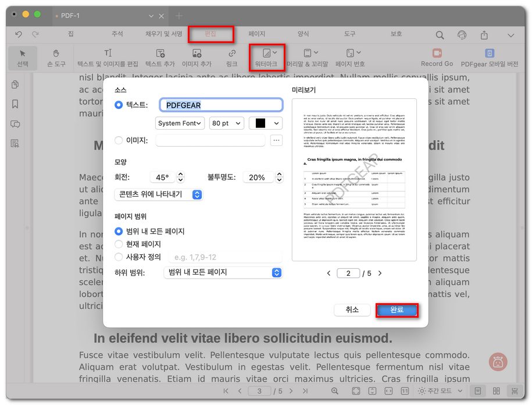Viewport: 532px width, 405px height.
Task: Open the 보호 ribbon tab
Action: point(396,34)
